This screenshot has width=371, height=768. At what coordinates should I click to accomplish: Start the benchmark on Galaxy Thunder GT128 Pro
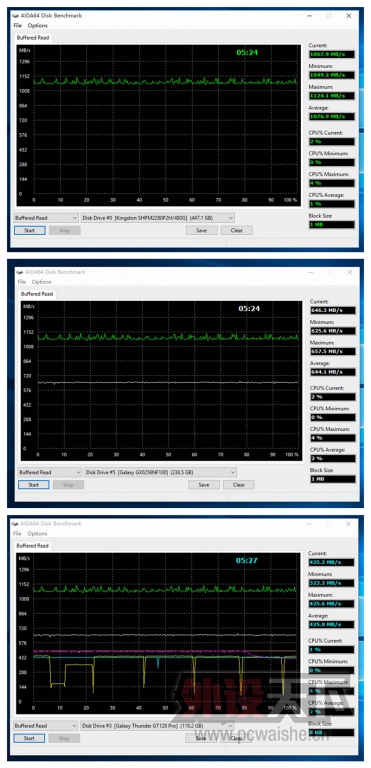29,738
